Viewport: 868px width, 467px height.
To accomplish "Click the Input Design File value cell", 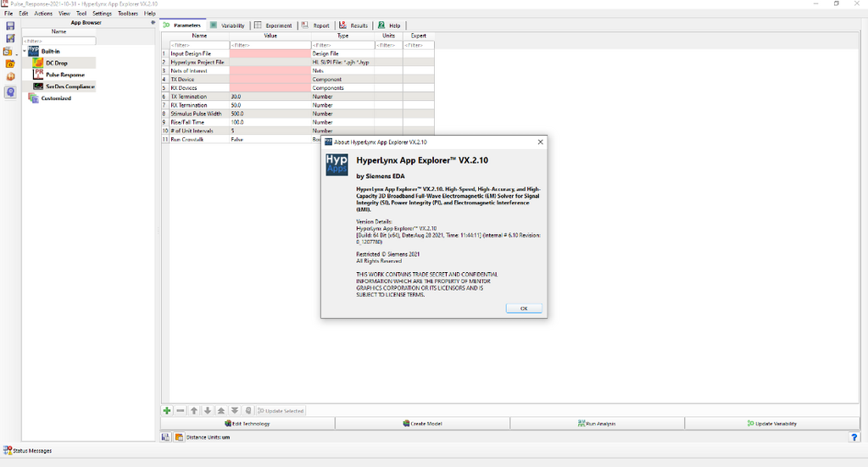I will tap(270, 53).
